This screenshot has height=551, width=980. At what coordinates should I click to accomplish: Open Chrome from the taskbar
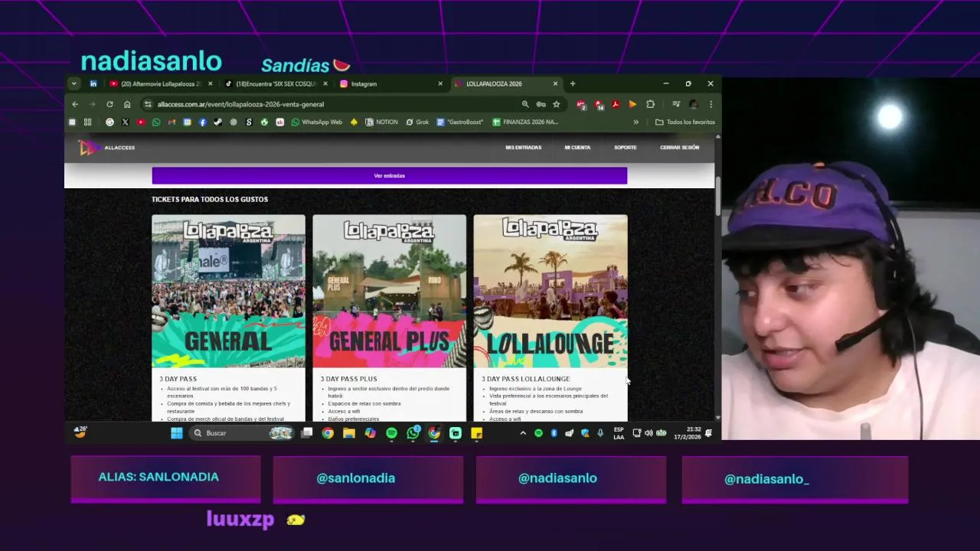pos(328,433)
